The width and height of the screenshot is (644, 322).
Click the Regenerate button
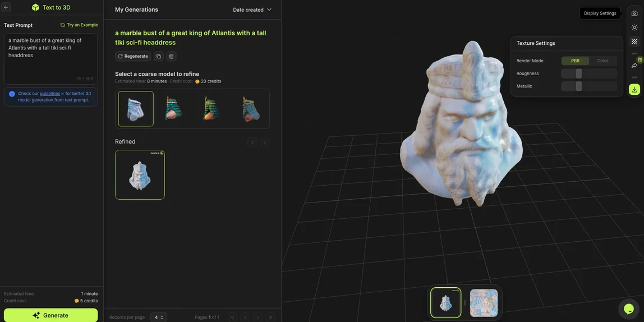(x=132, y=56)
